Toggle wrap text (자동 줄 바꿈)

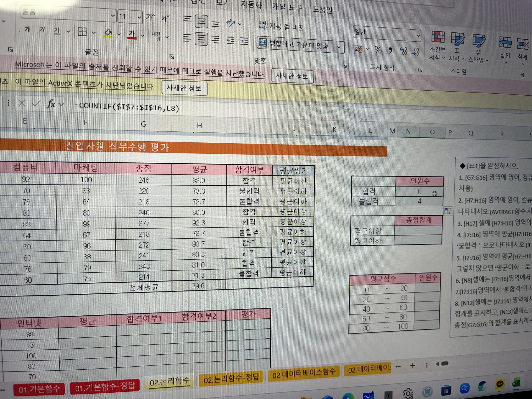click(x=282, y=26)
